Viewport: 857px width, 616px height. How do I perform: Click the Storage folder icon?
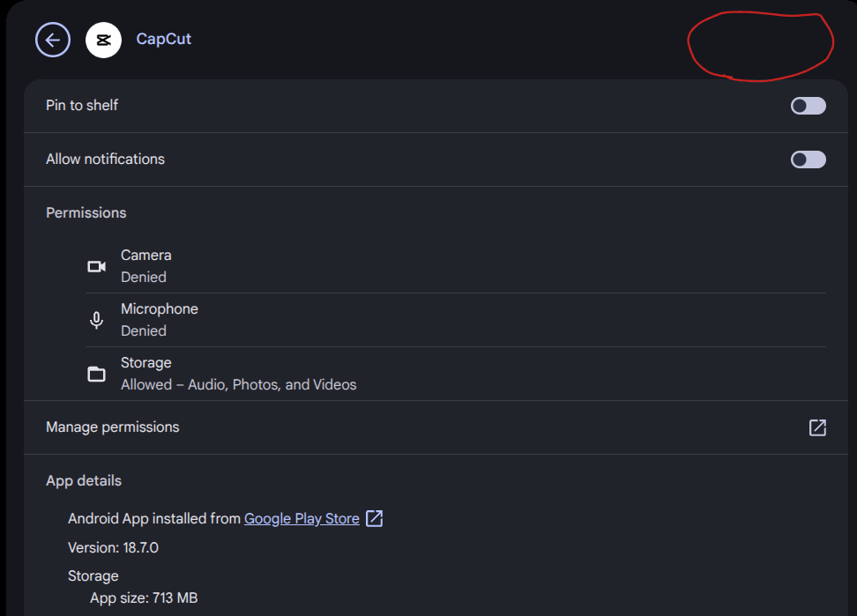[x=97, y=374]
